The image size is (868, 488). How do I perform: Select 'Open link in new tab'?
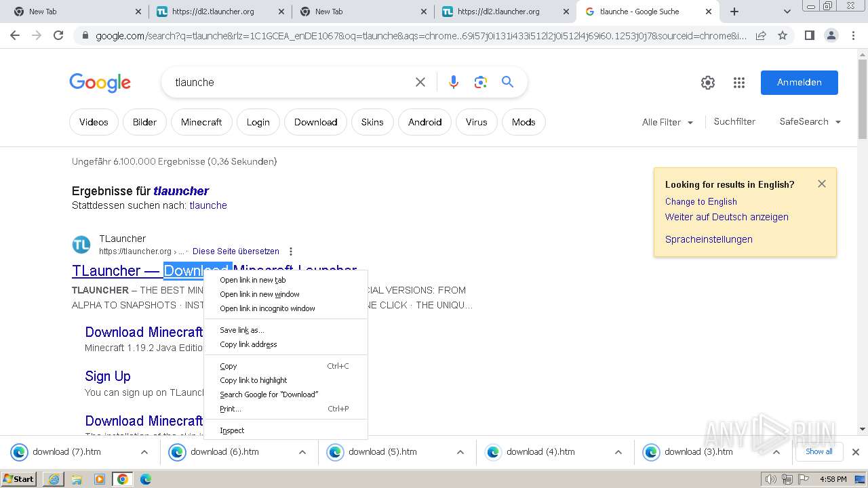pyautogui.click(x=285, y=280)
